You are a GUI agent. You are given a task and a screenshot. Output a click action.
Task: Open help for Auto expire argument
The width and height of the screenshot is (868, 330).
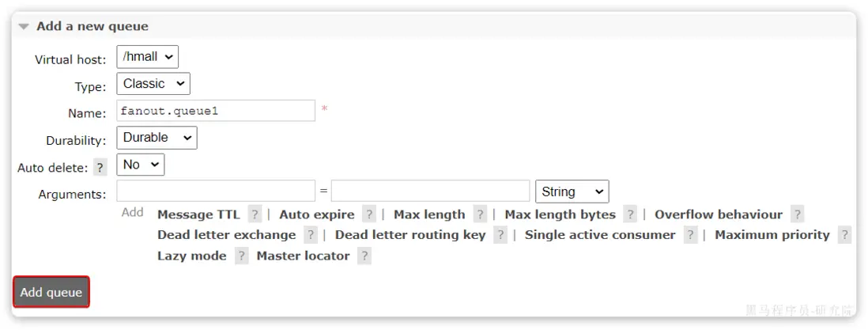(369, 214)
